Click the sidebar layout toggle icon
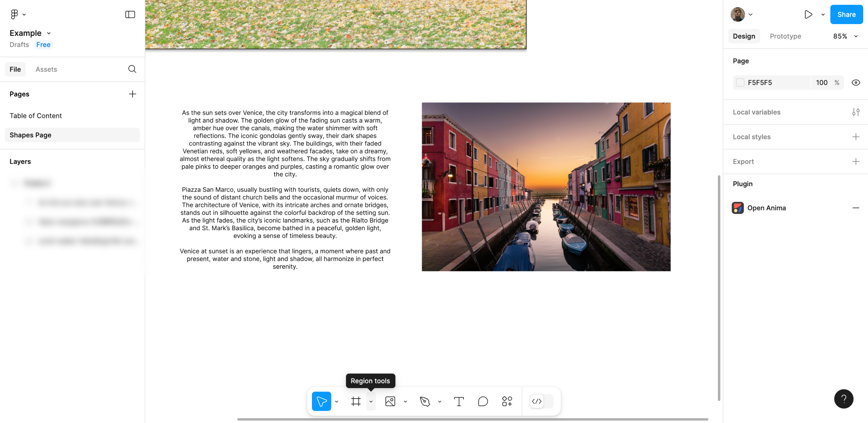Screen dimensions: 868x423 coord(130,14)
